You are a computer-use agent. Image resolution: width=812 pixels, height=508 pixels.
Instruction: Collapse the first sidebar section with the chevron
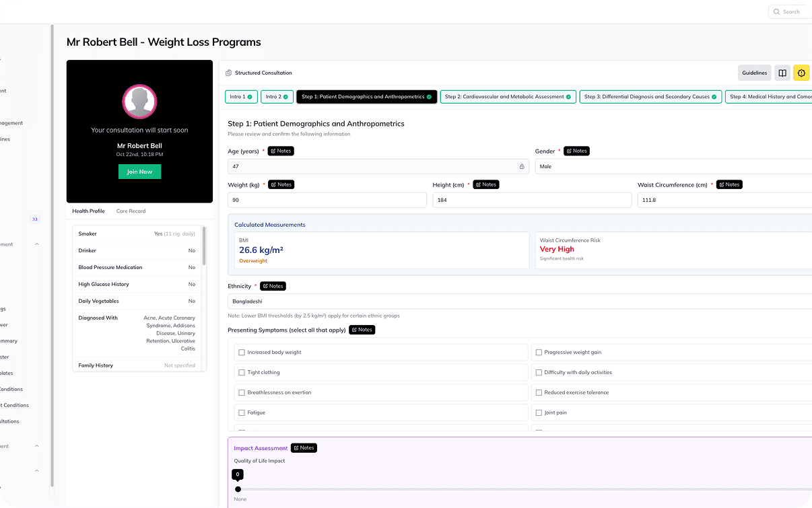tap(36, 244)
